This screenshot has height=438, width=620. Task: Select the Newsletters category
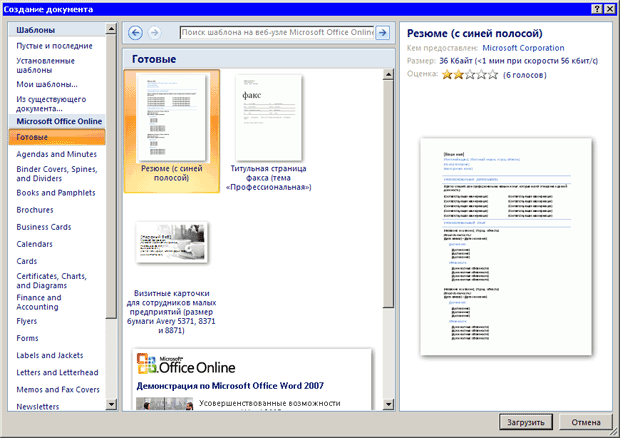[x=38, y=406]
